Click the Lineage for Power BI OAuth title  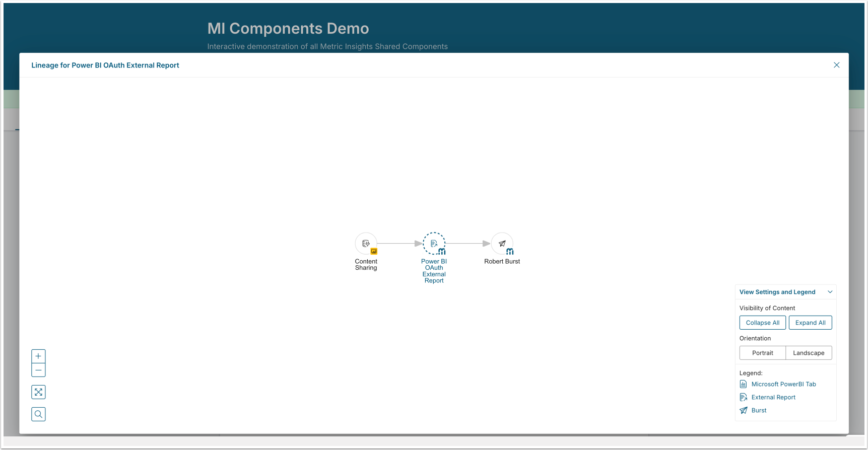pos(105,65)
